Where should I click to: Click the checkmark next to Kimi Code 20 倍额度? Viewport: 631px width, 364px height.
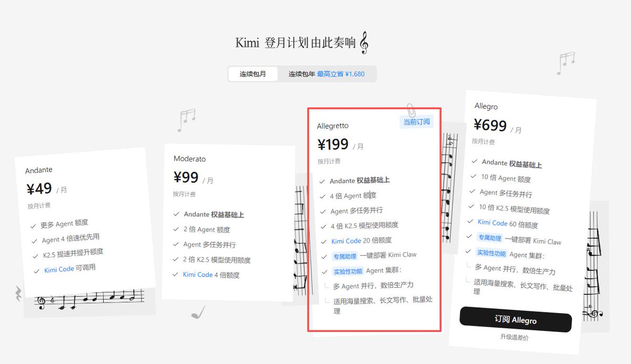(x=323, y=242)
